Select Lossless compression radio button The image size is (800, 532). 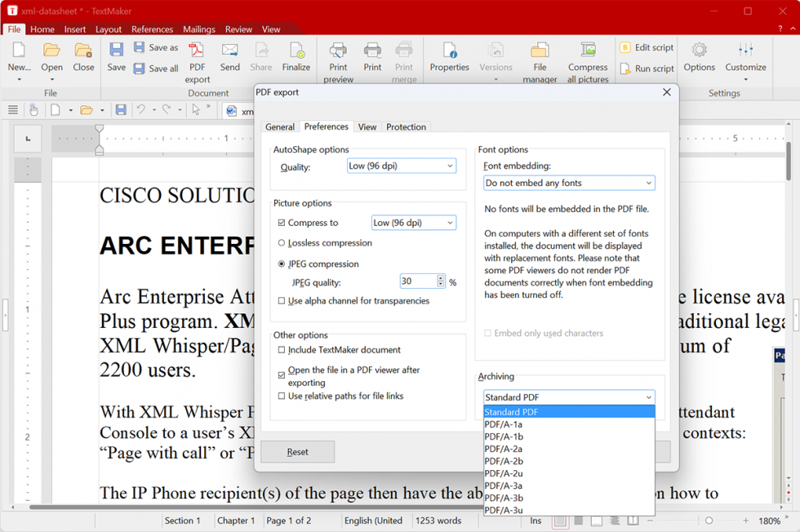(x=282, y=243)
